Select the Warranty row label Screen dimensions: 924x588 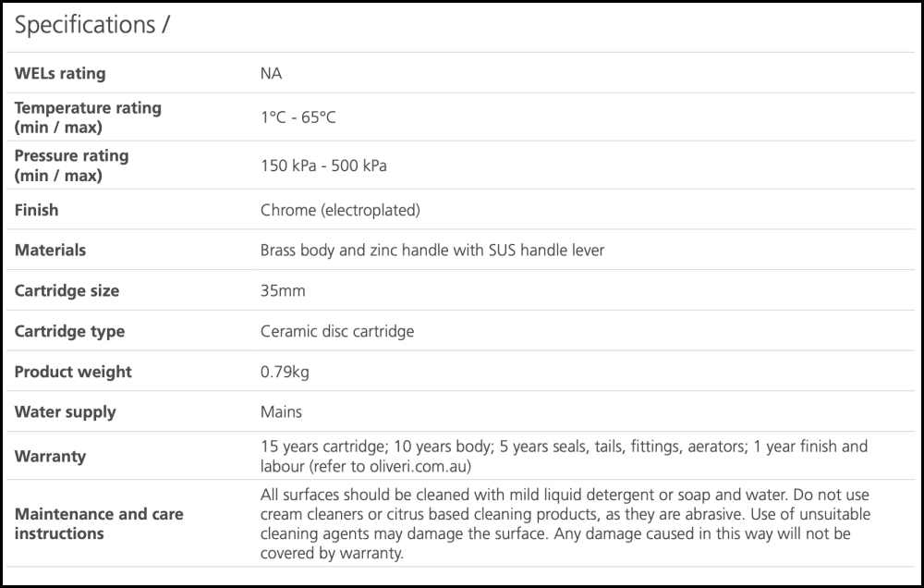click(50, 456)
